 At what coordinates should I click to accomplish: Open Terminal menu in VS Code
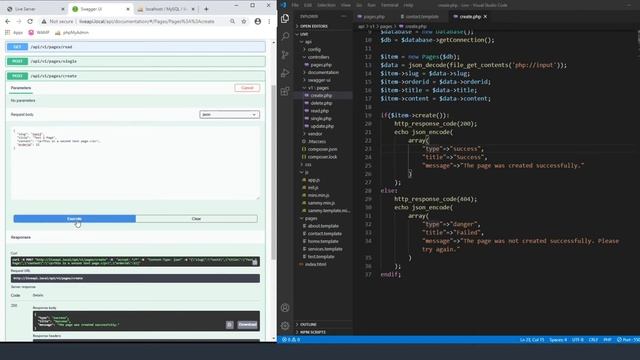389,5
